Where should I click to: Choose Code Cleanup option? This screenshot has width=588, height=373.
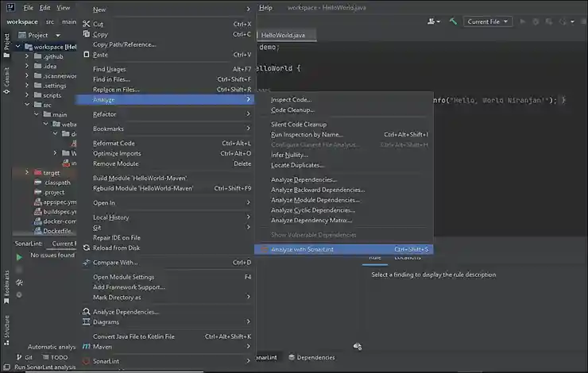(343, 110)
